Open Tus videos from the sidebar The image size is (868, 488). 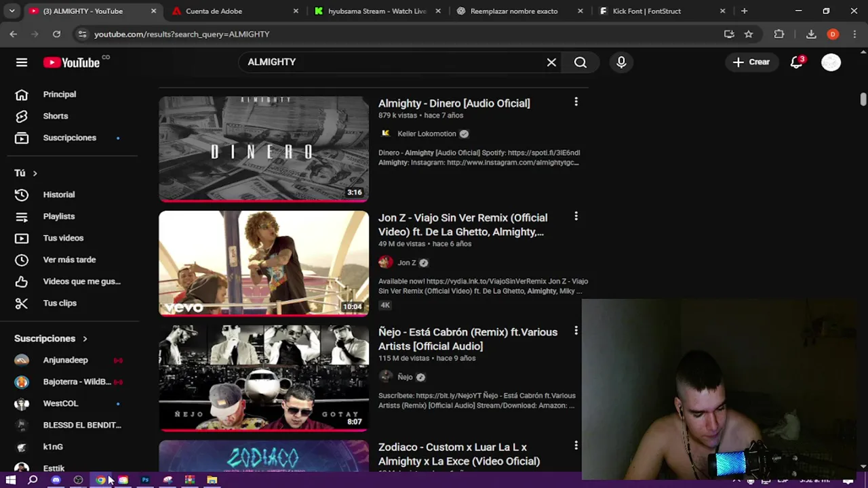click(x=63, y=238)
